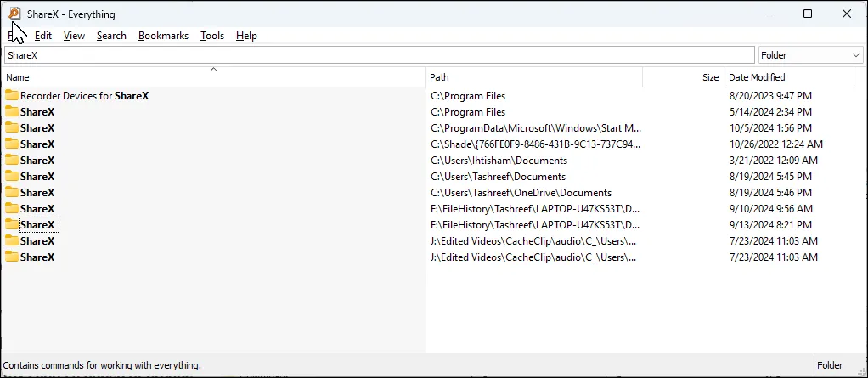868x378 pixels.
Task: Click folder icon of Recorder Devices for ShareX
Action: pos(12,96)
